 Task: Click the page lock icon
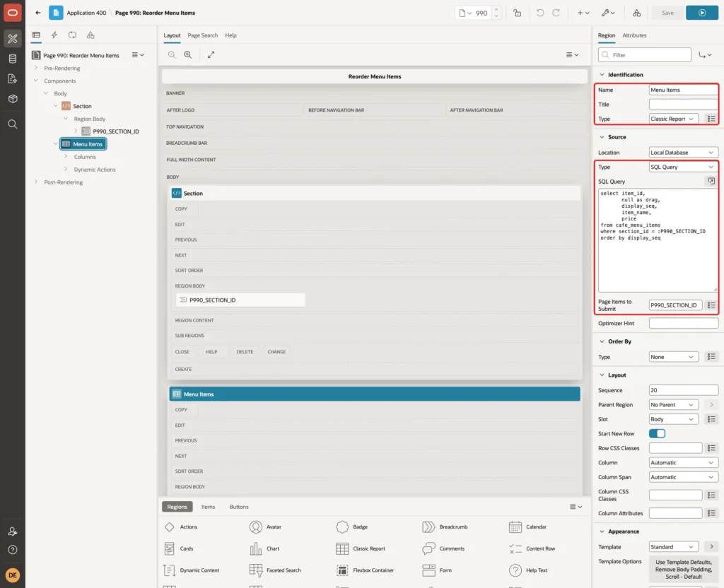517,13
